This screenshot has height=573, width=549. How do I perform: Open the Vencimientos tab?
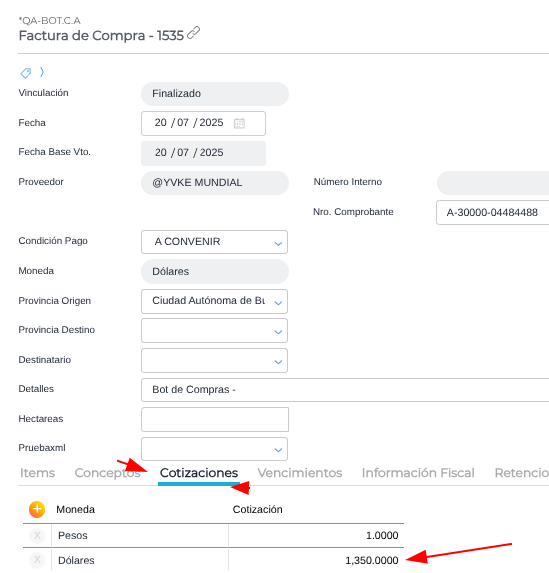click(300, 473)
